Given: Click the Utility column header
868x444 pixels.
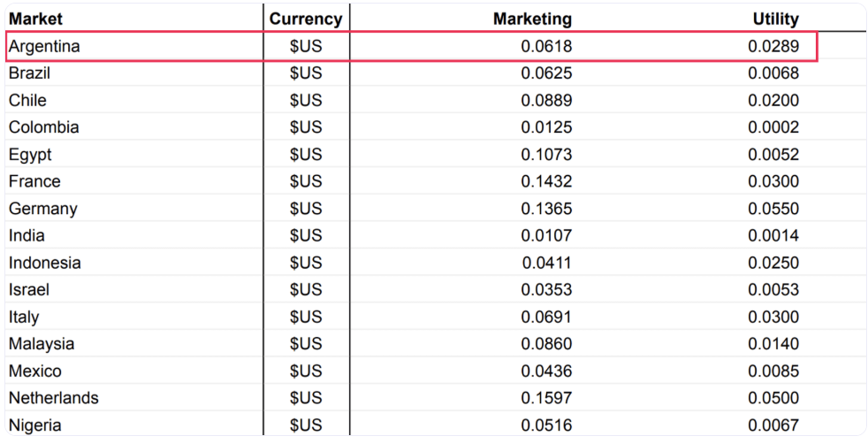Looking at the screenshot, I should pyautogui.click(x=775, y=19).
